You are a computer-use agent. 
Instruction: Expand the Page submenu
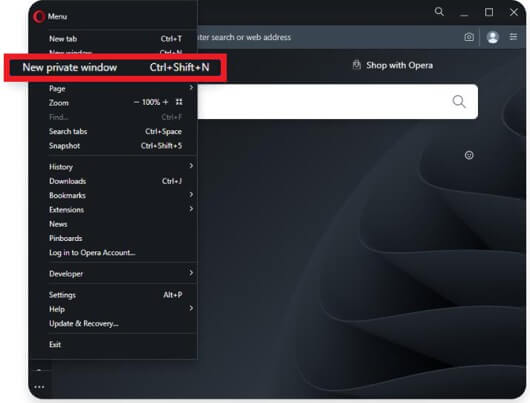coord(122,88)
